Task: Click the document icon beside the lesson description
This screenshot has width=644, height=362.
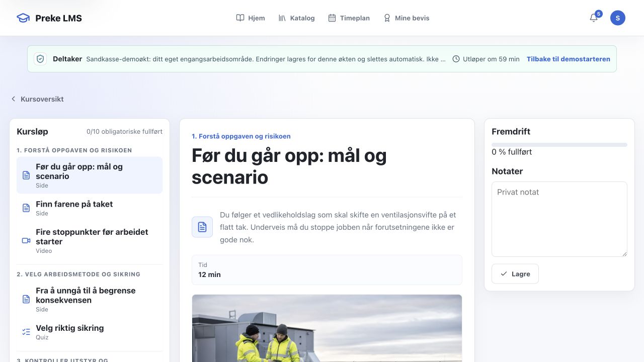Action: point(202,227)
